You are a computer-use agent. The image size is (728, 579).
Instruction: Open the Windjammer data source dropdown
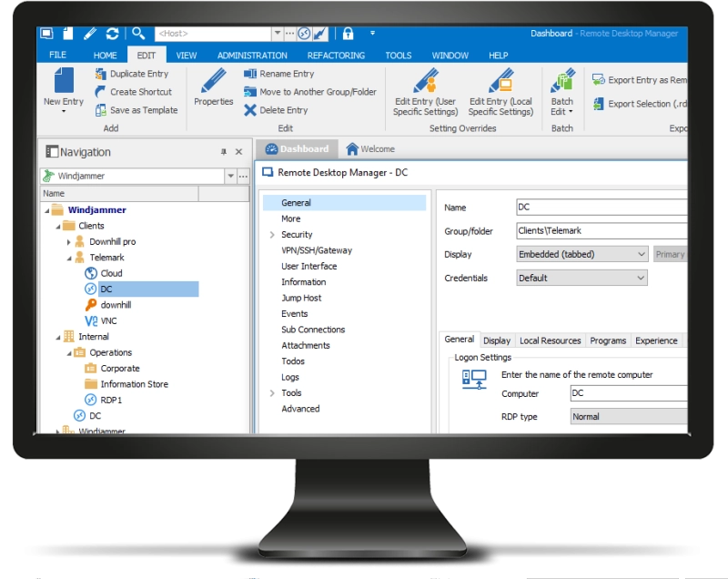pos(230,176)
